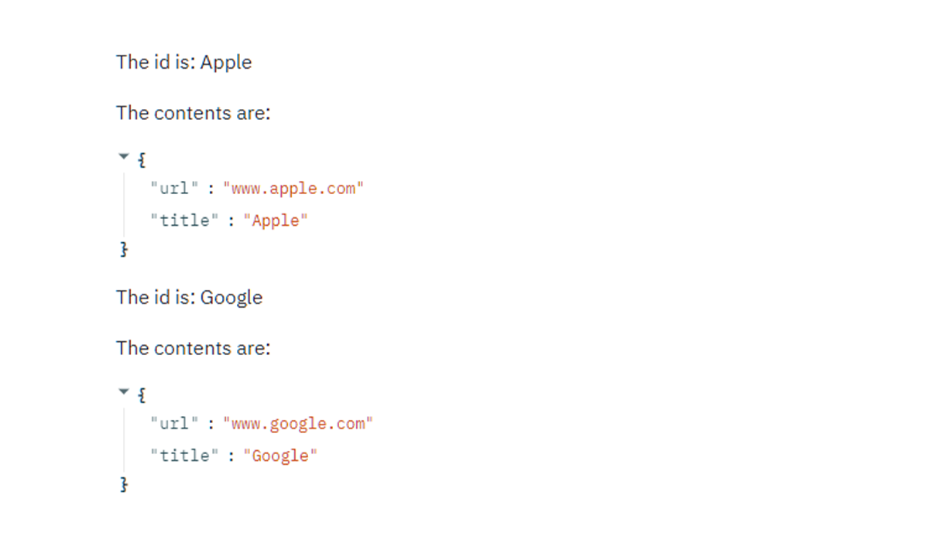Click the text "The id is: Apple"
Image resolution: width=929 pixels, height=560 pixels.
pyautogui.click(x=184, y=62)
